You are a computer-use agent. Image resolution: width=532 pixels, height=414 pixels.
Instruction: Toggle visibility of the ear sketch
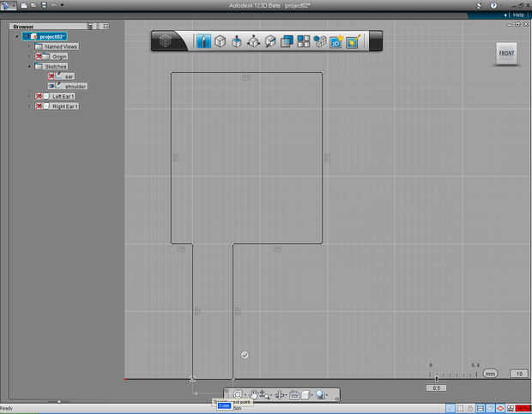tap(51, 76)
